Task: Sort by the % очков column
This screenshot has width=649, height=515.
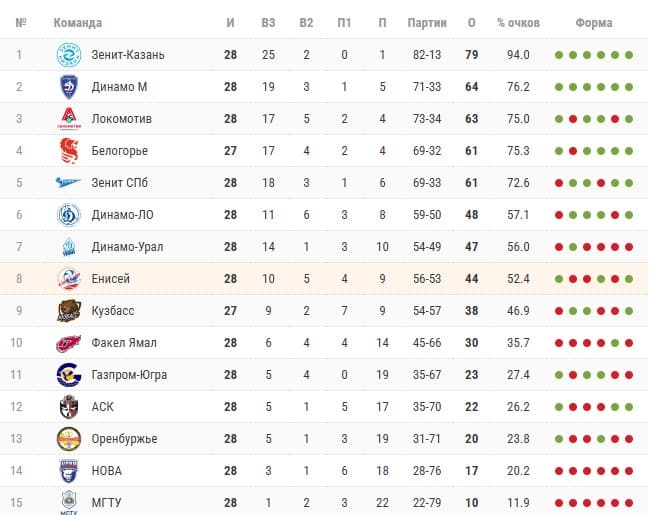Action: tap(518, 22)
